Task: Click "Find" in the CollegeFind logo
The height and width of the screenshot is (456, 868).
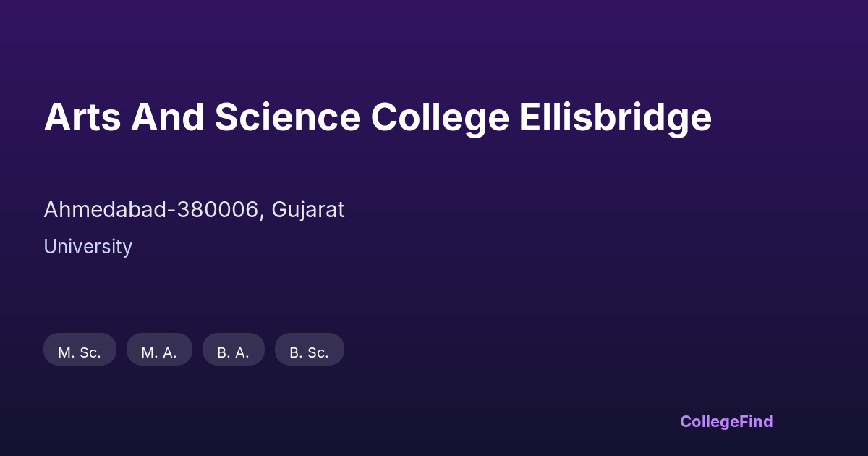Action: 754,421
